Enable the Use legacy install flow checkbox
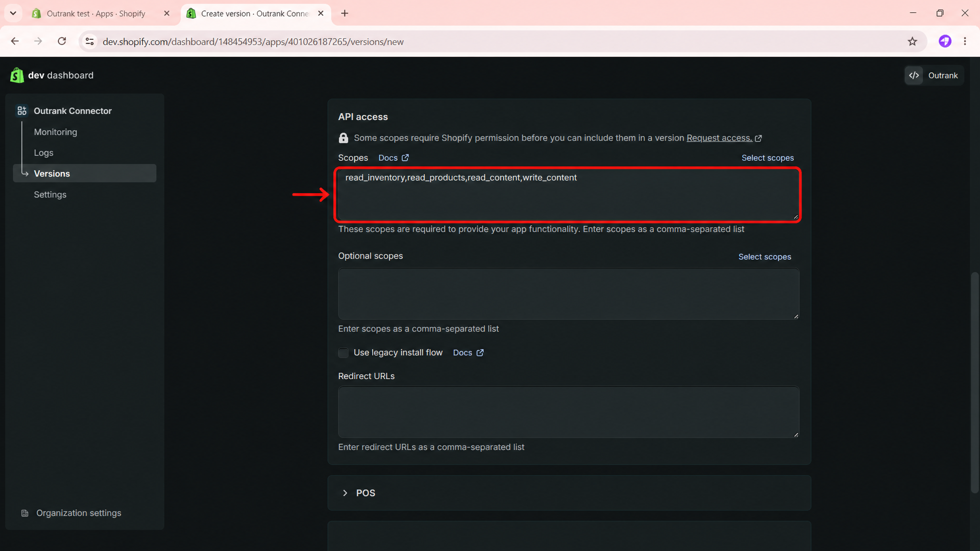The image size is (980, 551). (x=344, y=353)
